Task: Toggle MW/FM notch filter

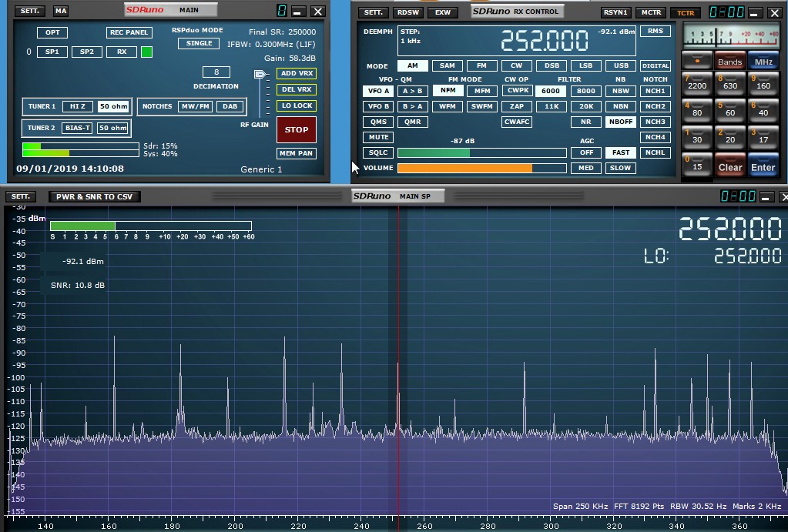Action: tap(195, 106)
